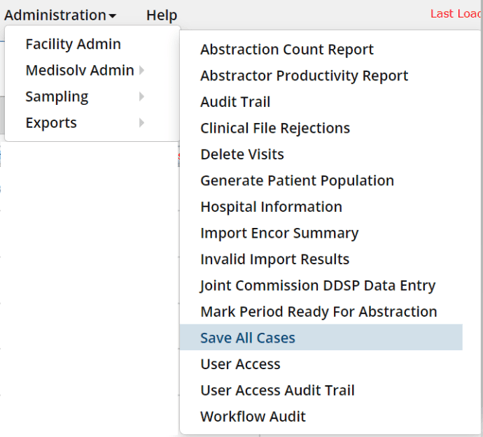Open Abstraction Count Report

[x=287, y=50]
